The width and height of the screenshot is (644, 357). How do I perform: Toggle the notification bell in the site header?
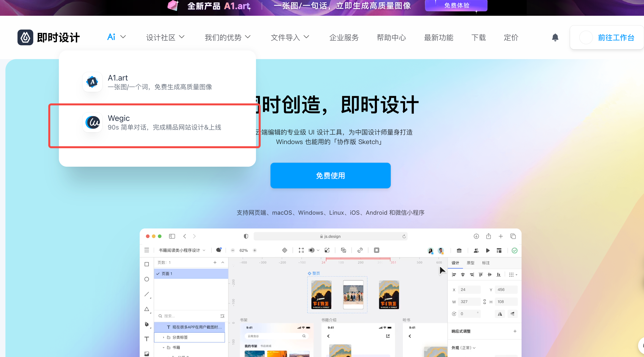555,37
